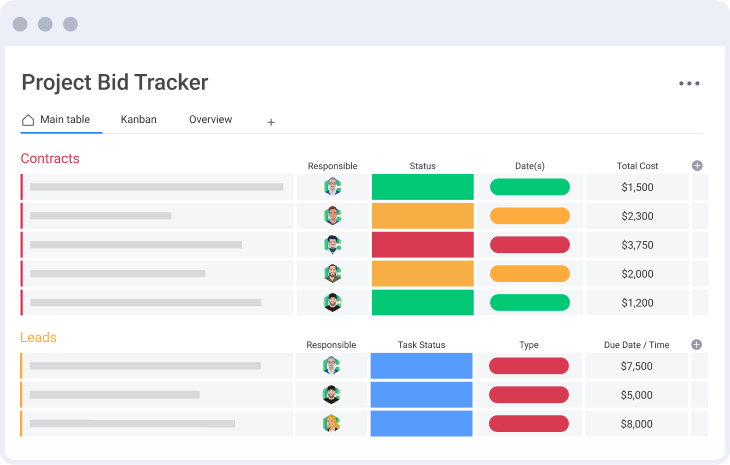Open the Overview tab

click(210, 120)
